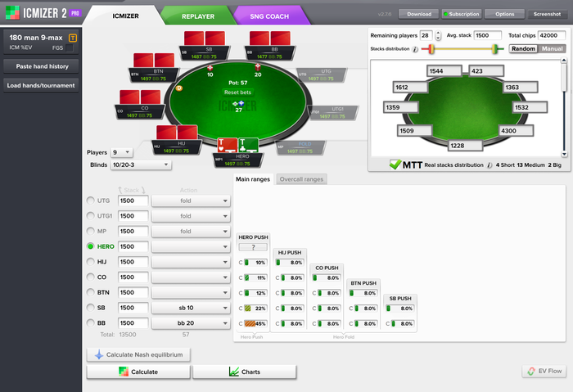Click the Real stacks distribution info icon
573x392 pixels.
click(x=489, y=165)
